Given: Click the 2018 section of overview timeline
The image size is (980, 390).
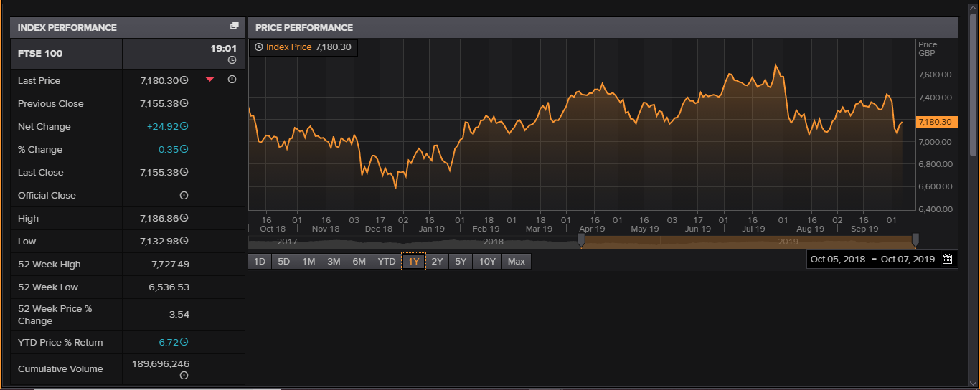Looking at the screenshot, I should point(494,242).
